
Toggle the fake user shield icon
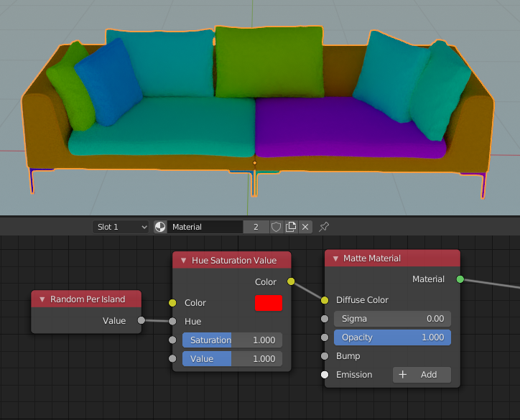click(276, 227)
